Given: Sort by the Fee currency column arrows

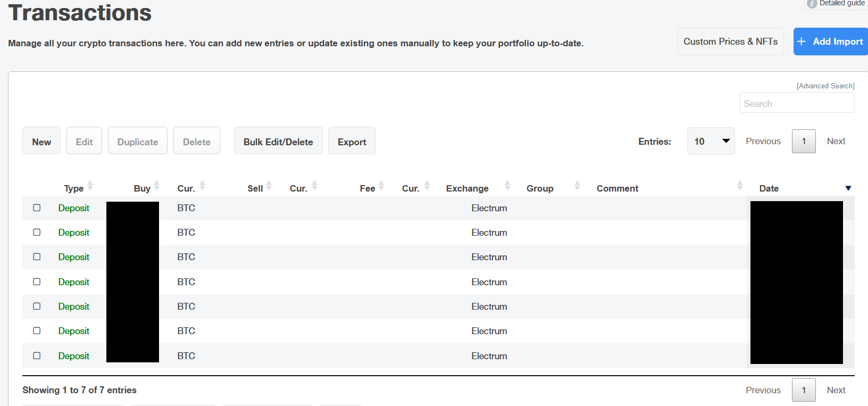Looking at the screenshot, I should coord(427,186).
